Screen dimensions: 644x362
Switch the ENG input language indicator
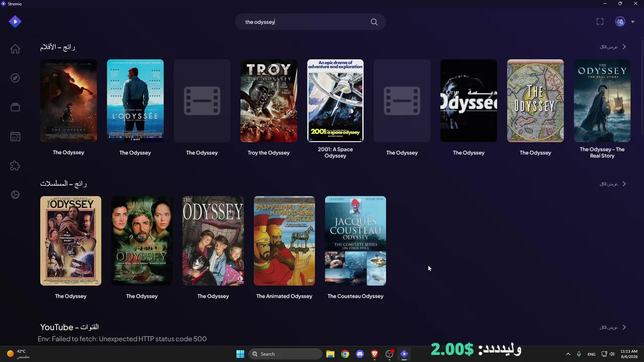coord(592,354)
